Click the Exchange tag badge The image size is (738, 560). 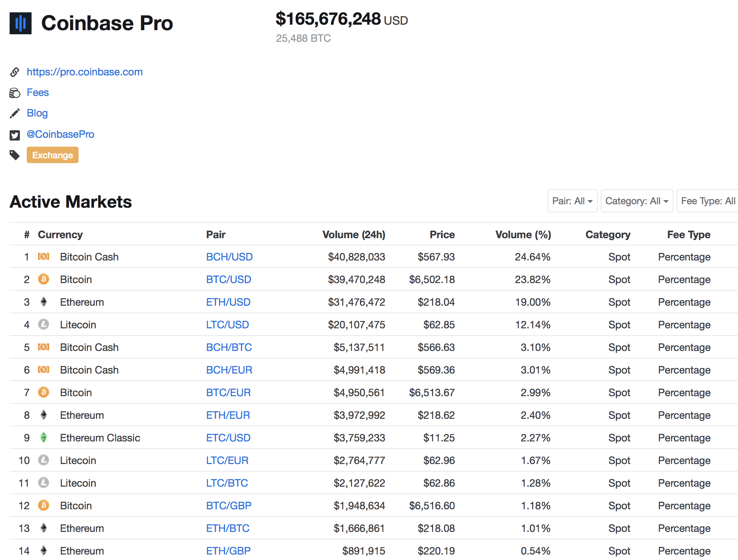[x=52, y=155]
